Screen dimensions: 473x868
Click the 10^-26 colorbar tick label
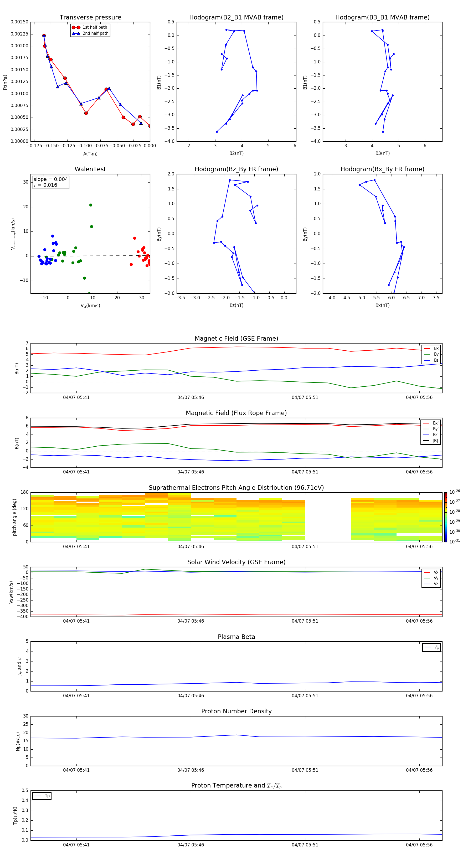pos(455,492)
